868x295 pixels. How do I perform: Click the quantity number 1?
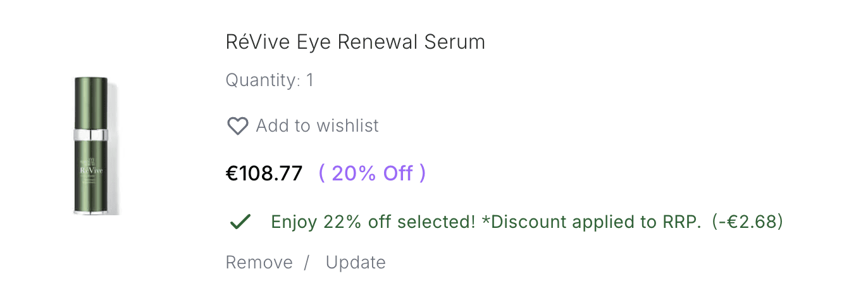coord(310,81)
